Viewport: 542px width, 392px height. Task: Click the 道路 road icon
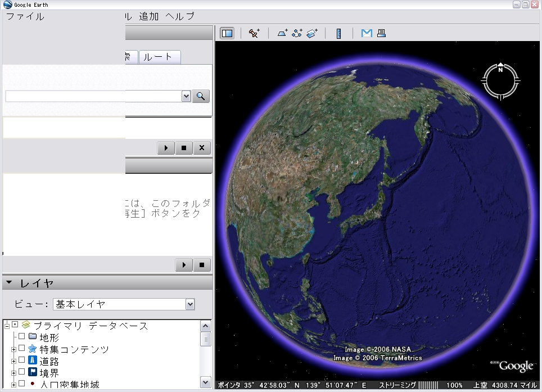point(33,360)
